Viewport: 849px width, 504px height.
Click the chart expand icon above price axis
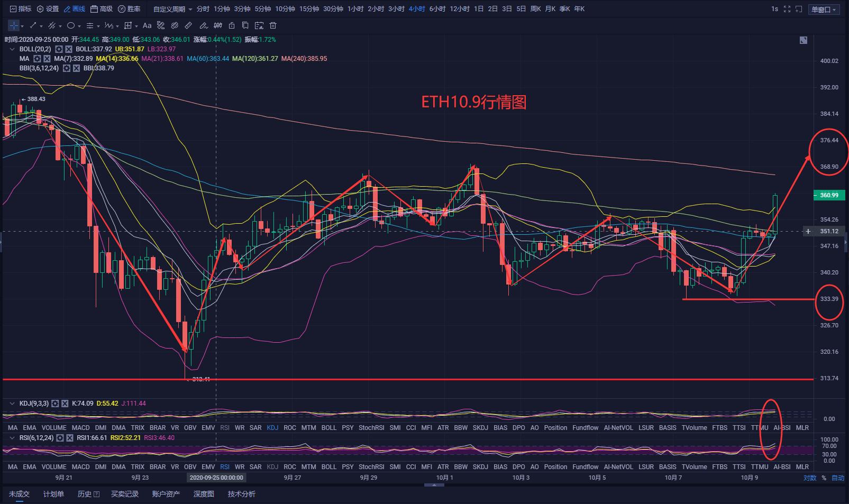804,40
